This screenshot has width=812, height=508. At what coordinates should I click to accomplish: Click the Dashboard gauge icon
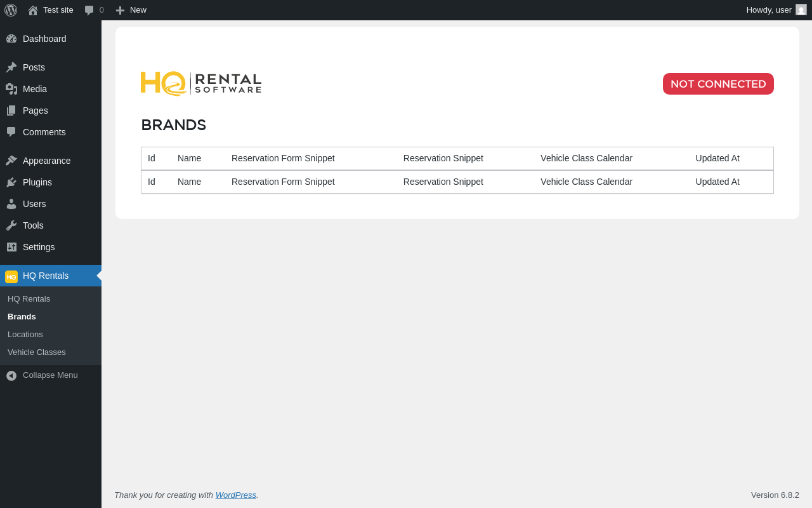tap(11, 39)
